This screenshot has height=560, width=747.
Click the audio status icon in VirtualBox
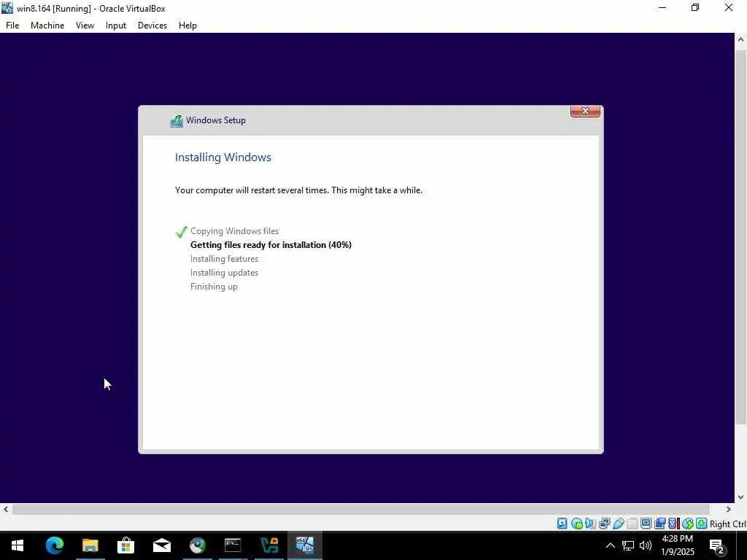pyautogui.click(x=590, y=524)
